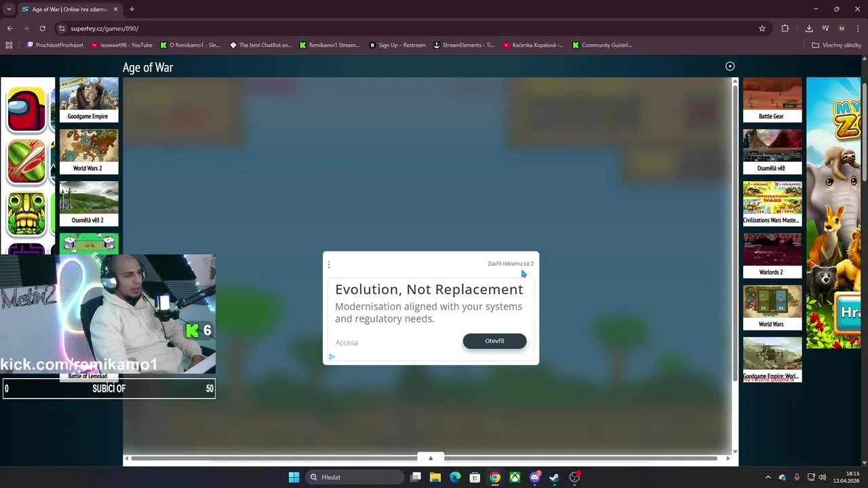Reload the page with refresh icon
This screenshot has width=868, height=488.
point(42,28)
